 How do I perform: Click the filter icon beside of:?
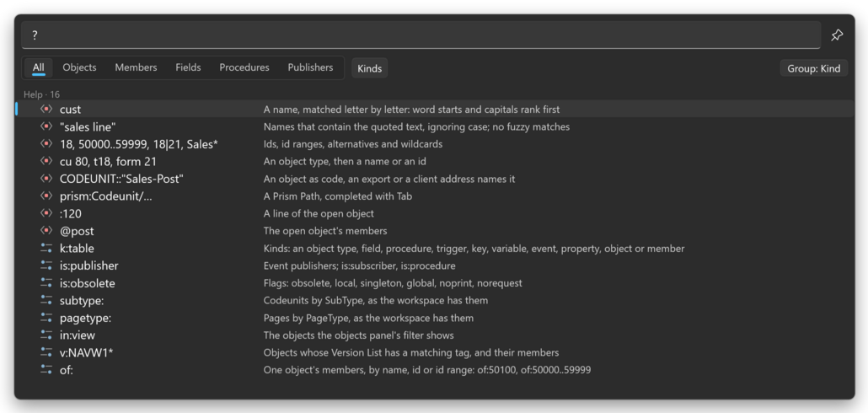pyautogui.click(x=46, y=370)
